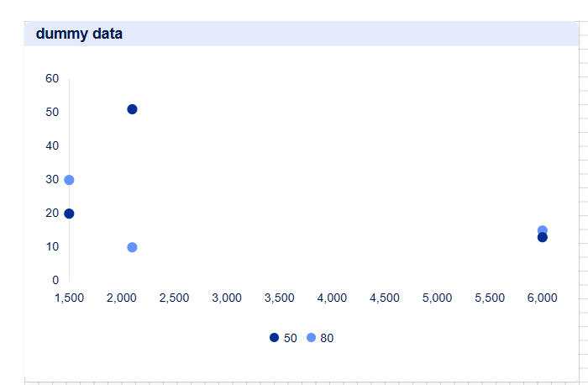Select the light blue point at value 30
This screenshot has height=385, width=588.
pyautogui.click(x=69, y=180)
